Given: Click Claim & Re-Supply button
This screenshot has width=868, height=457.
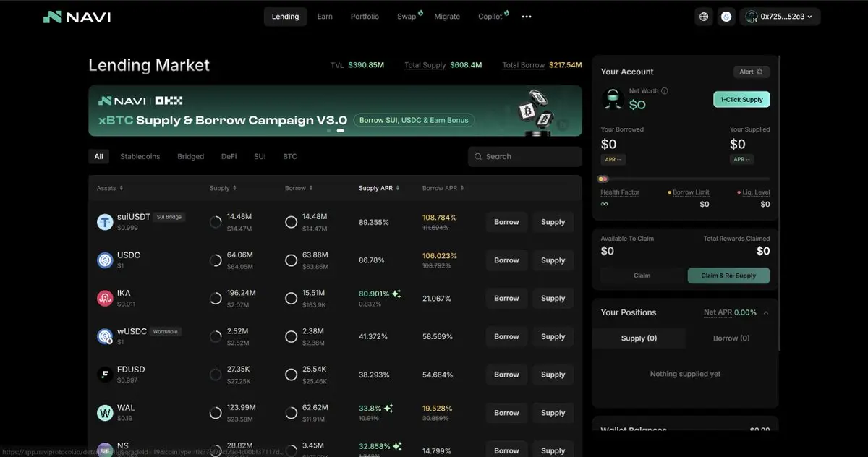Looking at the screenshot, I should click(728, 276).
